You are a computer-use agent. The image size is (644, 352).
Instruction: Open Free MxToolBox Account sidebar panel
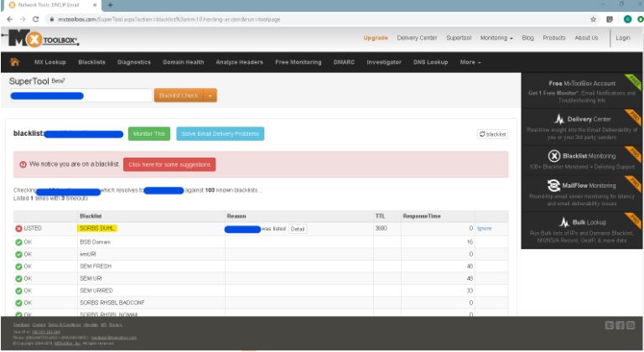pos(582,91)
